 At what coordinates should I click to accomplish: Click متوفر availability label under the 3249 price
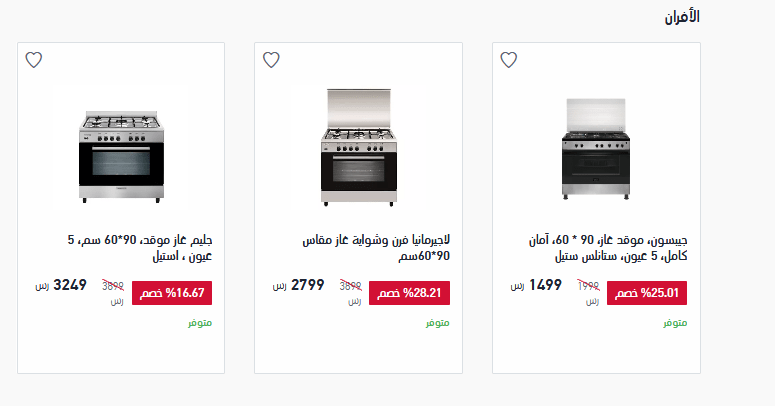tap(200, 323)
